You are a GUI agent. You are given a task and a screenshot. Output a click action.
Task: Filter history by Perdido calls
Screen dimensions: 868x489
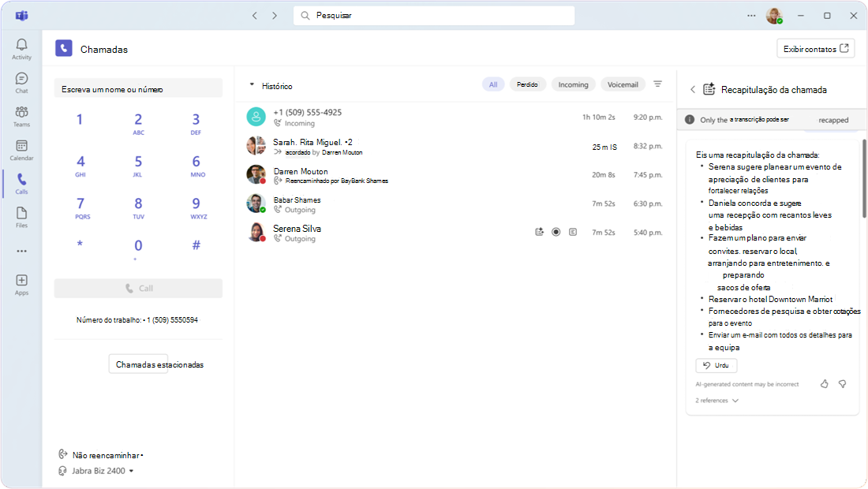coord(528,84)
